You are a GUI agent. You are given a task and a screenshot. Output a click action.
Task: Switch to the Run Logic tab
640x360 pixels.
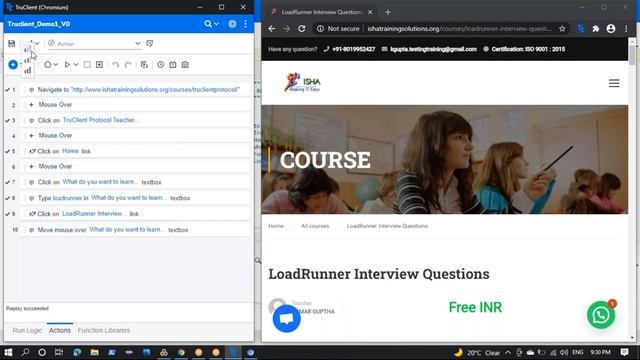click(27, 330)
